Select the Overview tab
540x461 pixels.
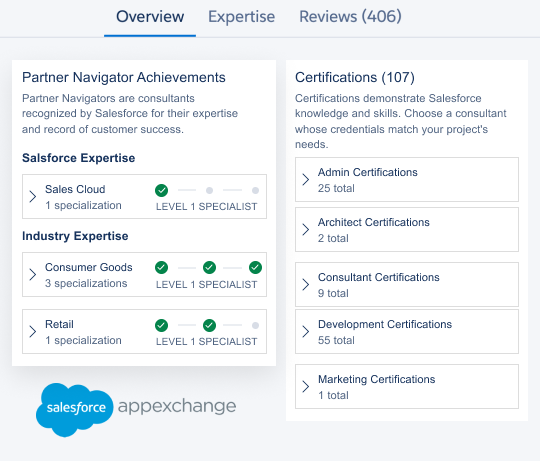(150, 17)
